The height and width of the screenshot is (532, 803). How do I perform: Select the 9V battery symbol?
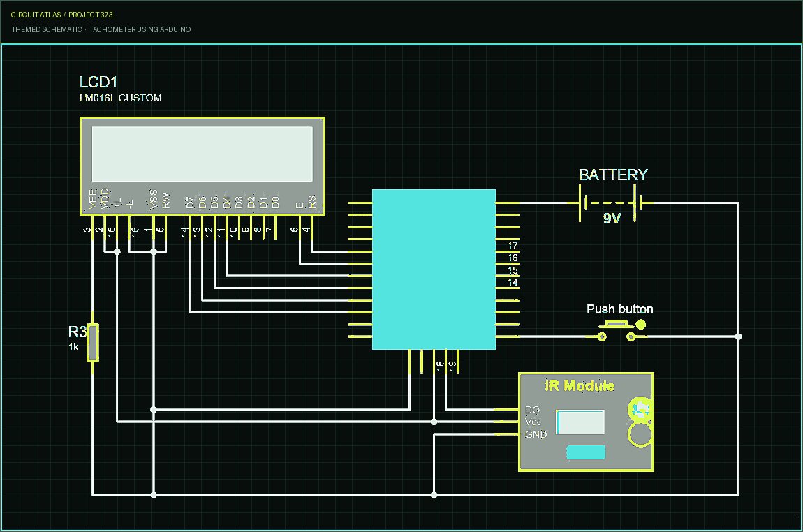(x=610, y=203)
